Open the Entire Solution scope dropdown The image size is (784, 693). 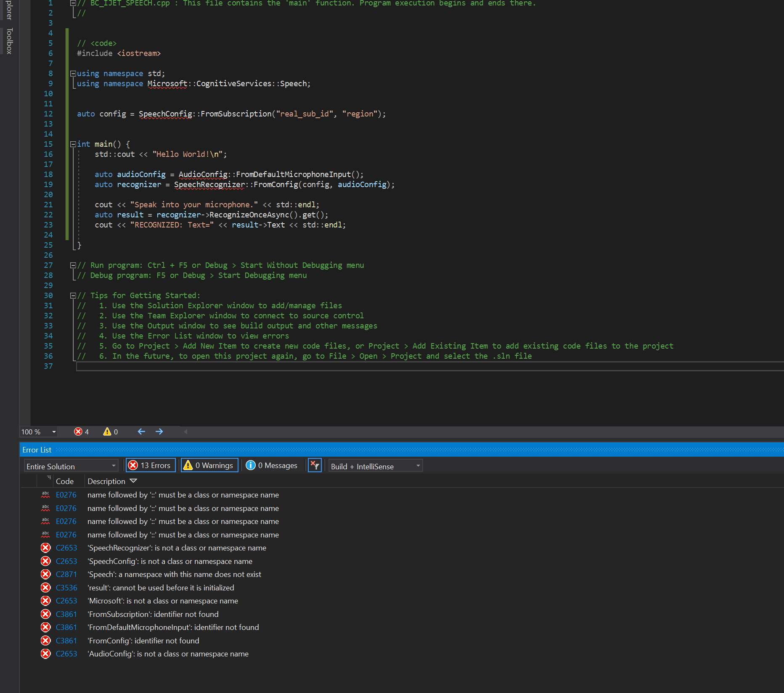click(x=71, y=466)
